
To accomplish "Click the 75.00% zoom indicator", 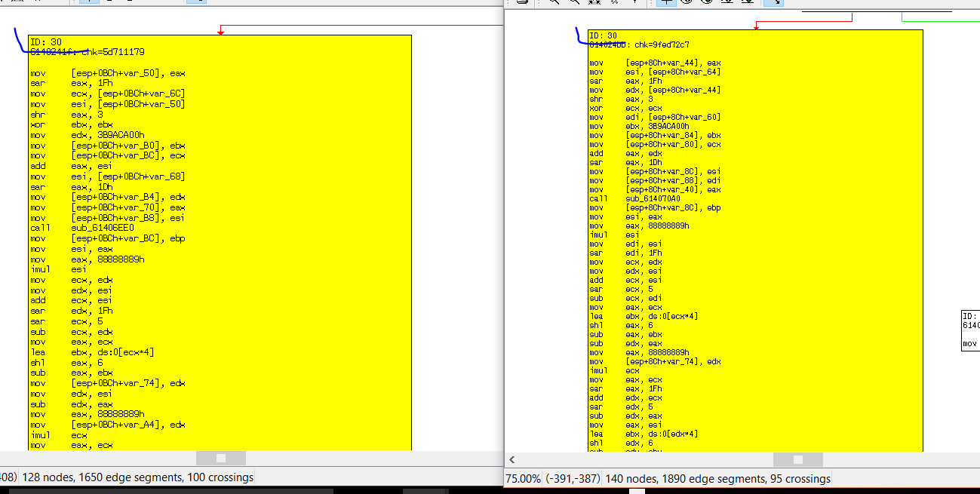I will [x=523, y=478].
